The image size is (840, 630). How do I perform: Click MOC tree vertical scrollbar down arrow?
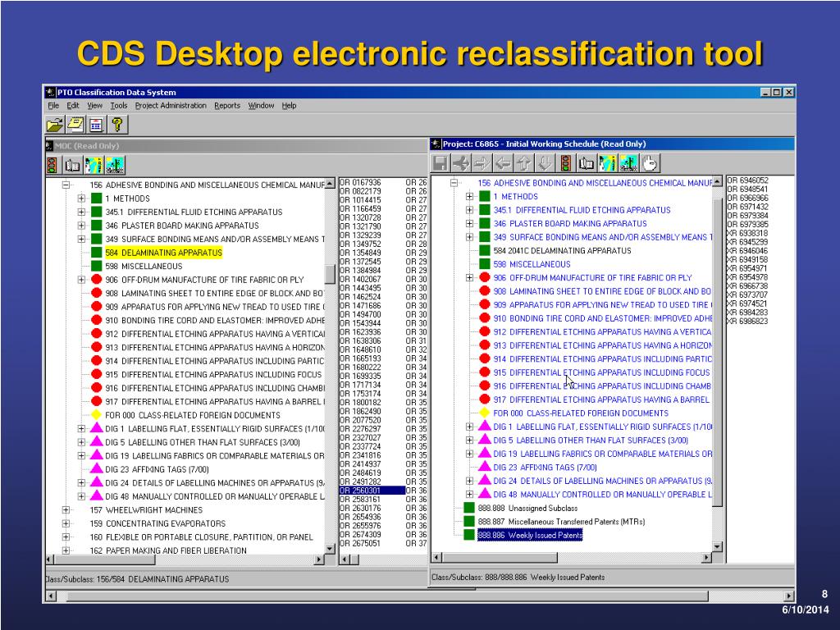(x=330, y=549)
